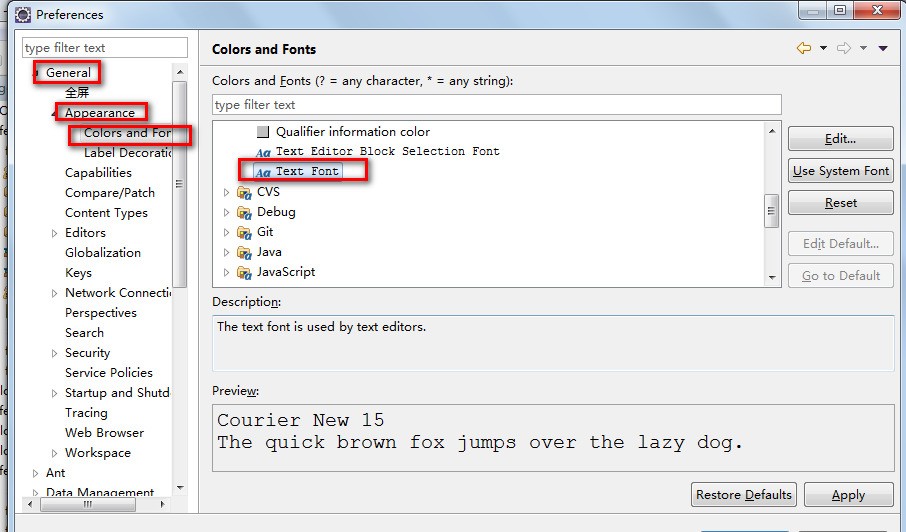
Task: Expand the Workspace tree node
Action: (x=55, y=453)
